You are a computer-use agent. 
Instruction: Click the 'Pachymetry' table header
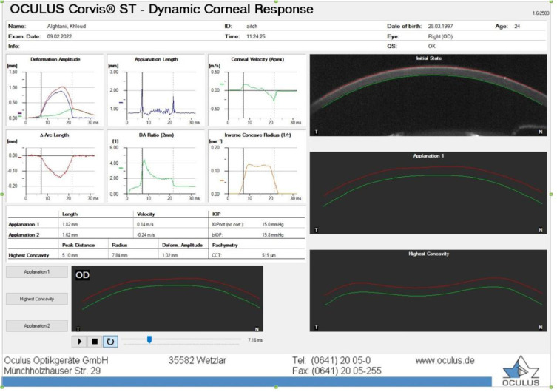click(225, 246)
